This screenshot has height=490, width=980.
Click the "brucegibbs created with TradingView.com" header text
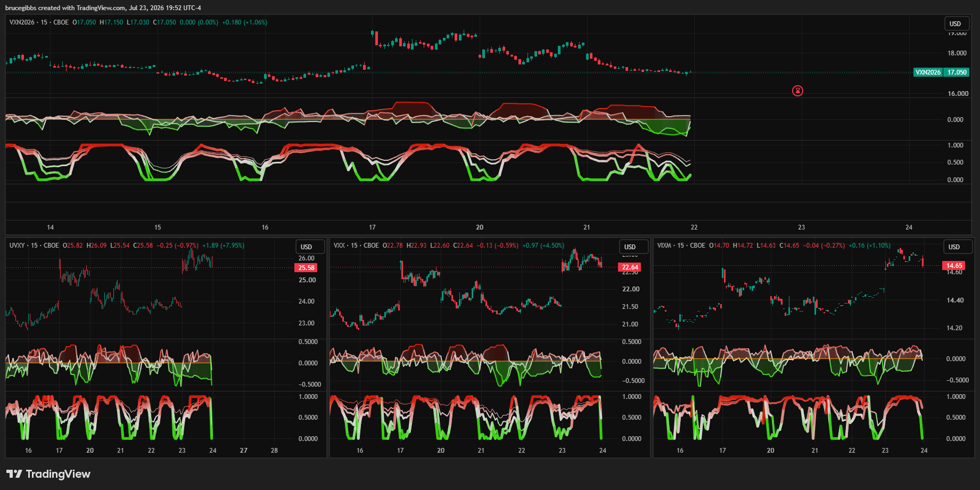tap(65, 8)
